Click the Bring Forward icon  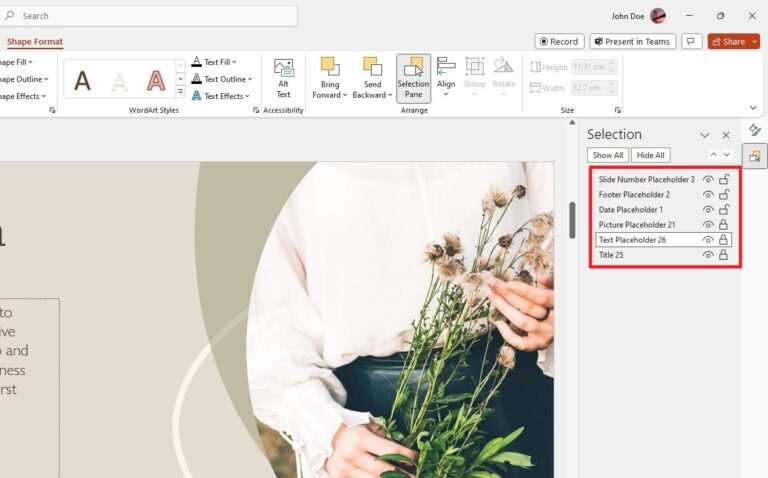329,68
